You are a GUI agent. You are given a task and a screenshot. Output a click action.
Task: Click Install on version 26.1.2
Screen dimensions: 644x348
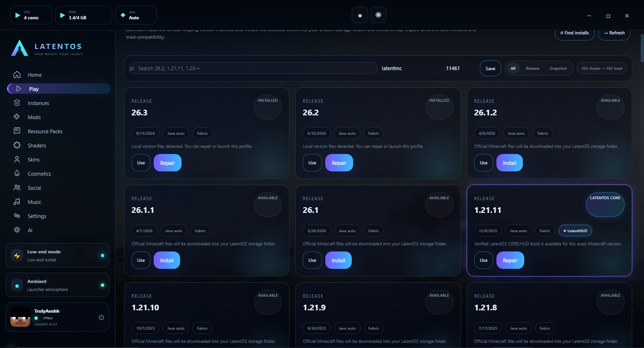point(510,163)
